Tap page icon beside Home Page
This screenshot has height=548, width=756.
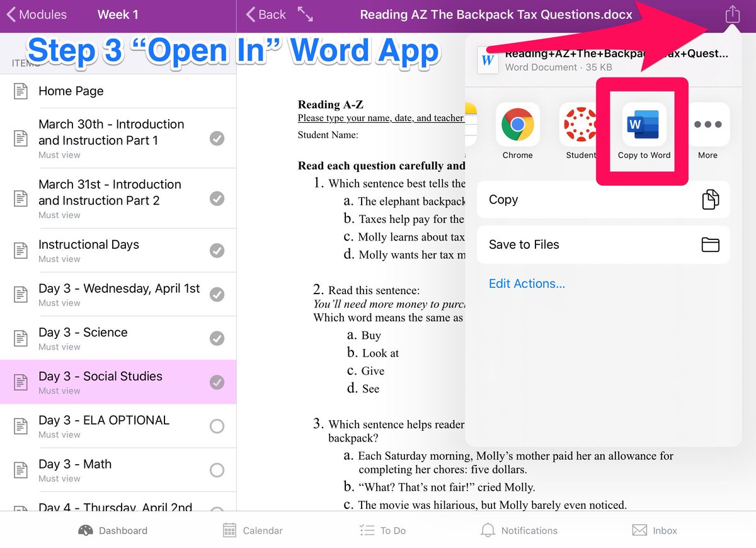click(21, 91)
